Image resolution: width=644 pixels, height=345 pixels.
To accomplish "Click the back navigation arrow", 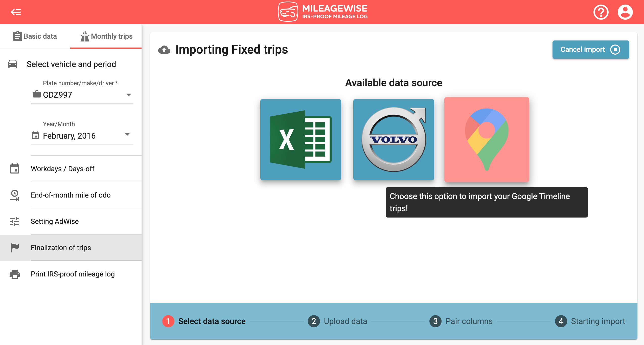I will coord(16,12).
